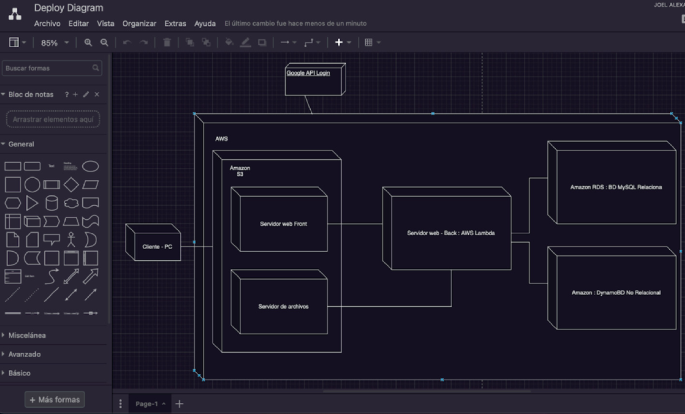Click the zoom in magnifier icon
The image size is (685, 414).
(88, 43)
